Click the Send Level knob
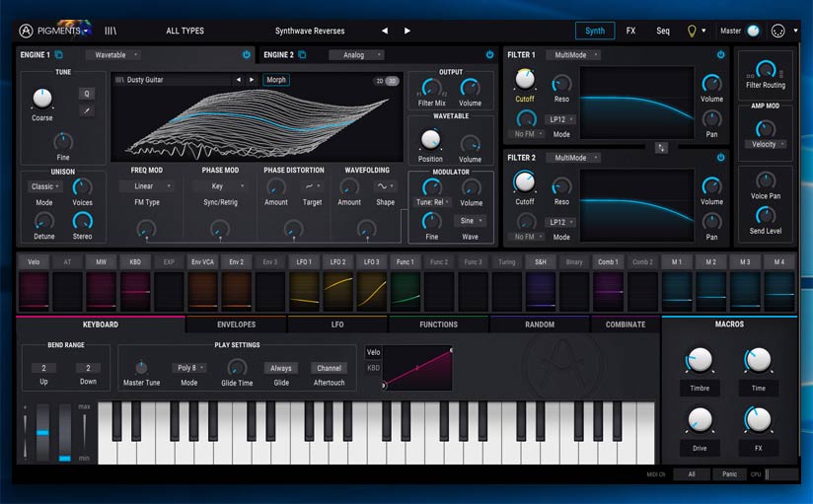The width and height of the screenshot is (813, 504). pos(766,215)
